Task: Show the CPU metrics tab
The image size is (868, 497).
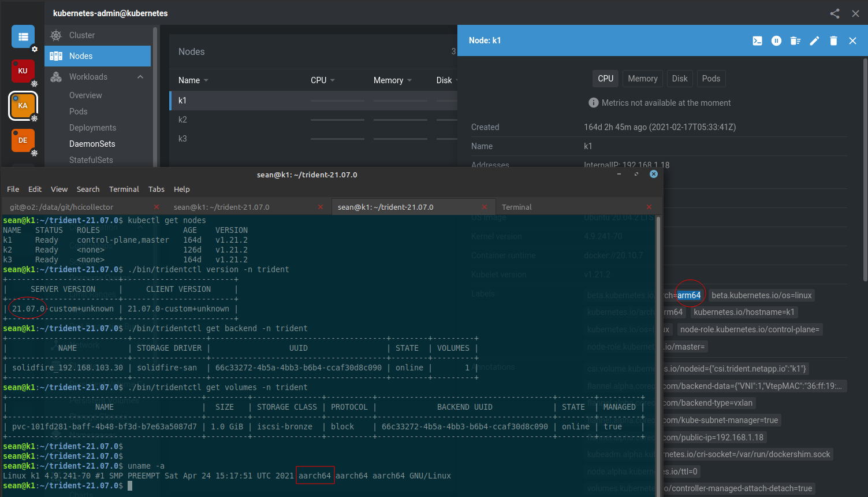Action: [606, 79]
